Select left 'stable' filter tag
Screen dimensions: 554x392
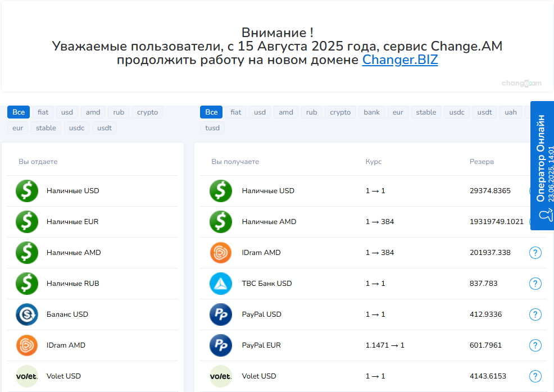(x=46, y=128)
